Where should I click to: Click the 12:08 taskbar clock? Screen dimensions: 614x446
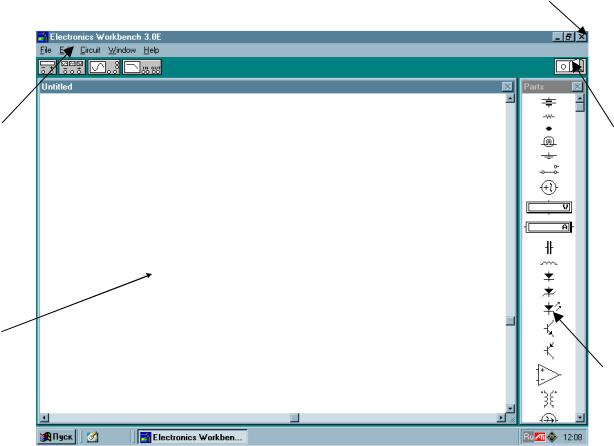pos(572,437)
